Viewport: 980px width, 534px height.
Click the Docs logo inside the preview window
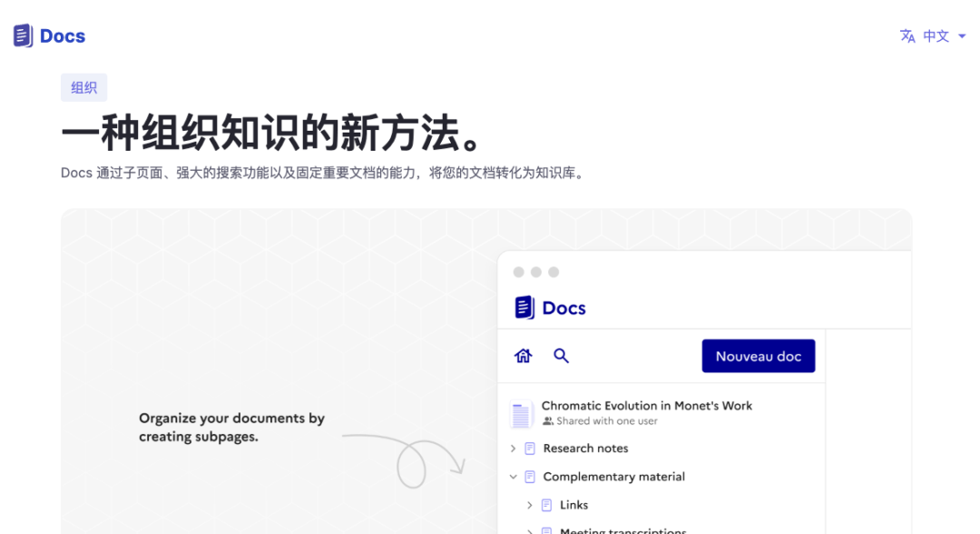(x=550, y=308)
